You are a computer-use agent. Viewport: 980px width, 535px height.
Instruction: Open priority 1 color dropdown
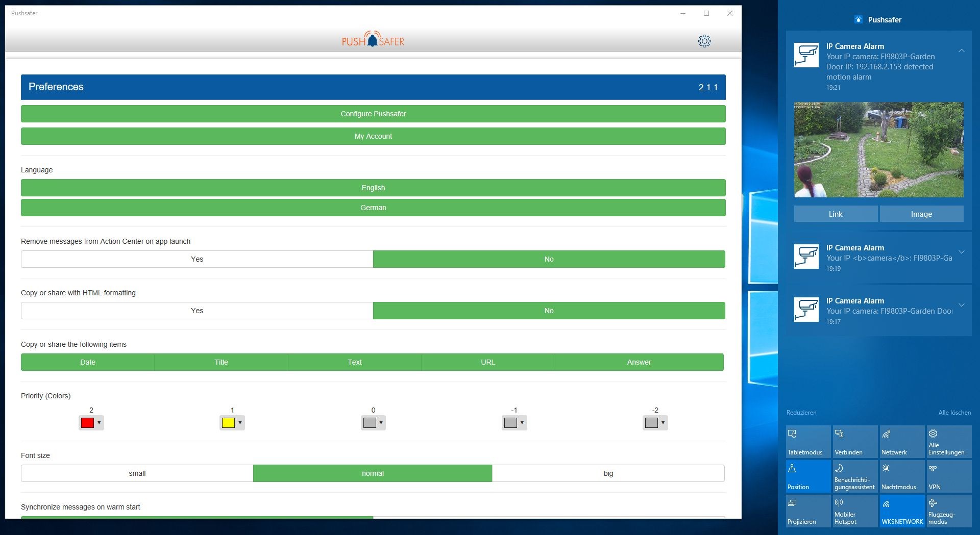(x=240, y=423)
